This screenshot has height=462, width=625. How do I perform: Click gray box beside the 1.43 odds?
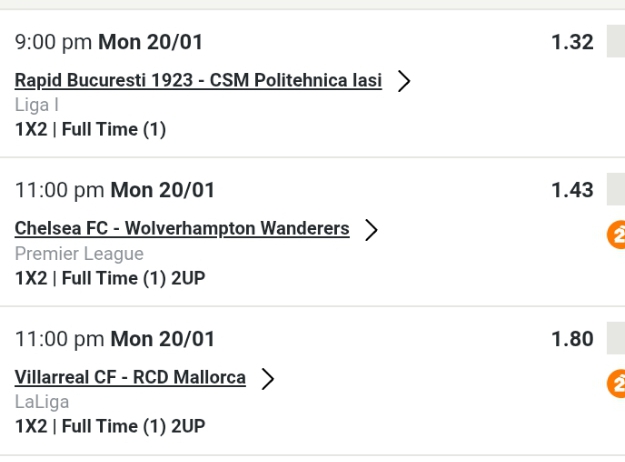615,192
